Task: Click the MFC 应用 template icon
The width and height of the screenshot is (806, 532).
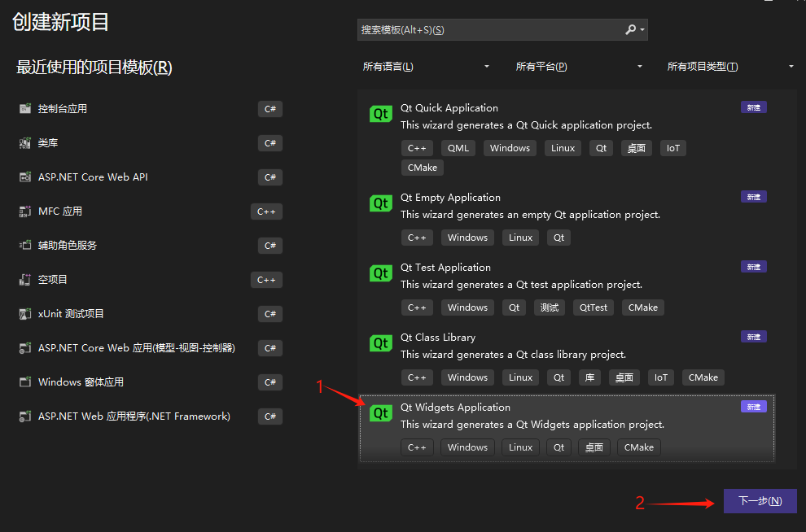Action: (24, 211)
